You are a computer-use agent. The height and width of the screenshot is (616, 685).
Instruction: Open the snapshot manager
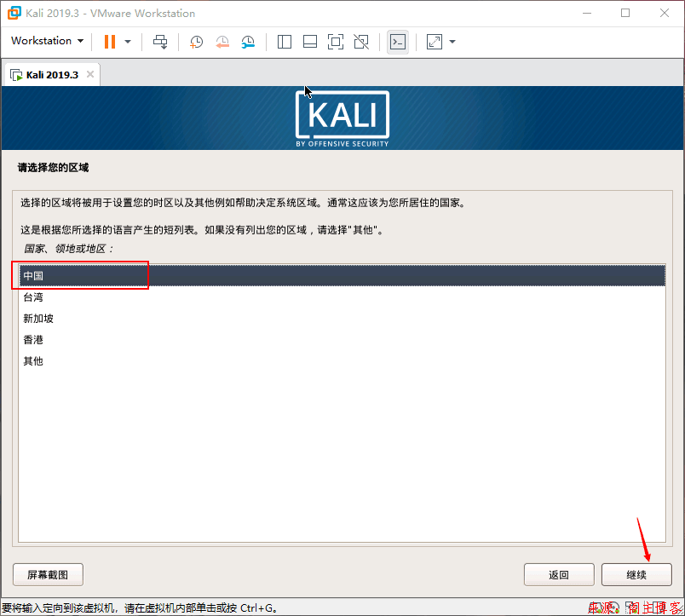coord(248,42)
